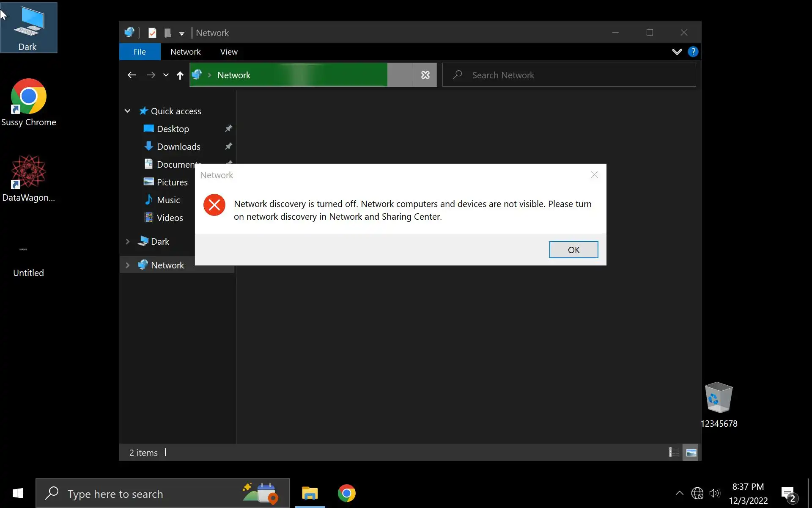812x508 pixels.
Task: Expand the ribbon with the chevron
Action: tap(677, 52)
